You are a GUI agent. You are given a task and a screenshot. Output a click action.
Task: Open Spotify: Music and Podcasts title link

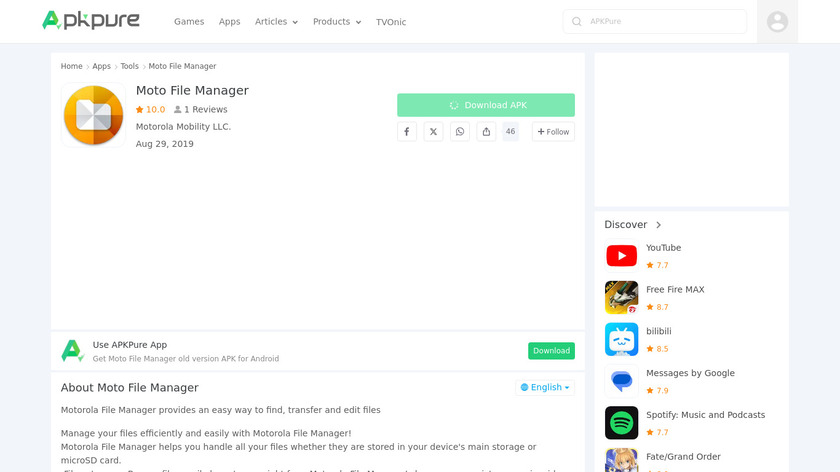(706, 415)
